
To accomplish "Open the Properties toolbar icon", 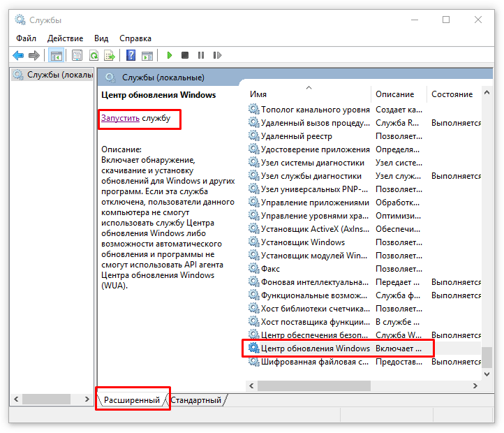I will pos(77,55).
